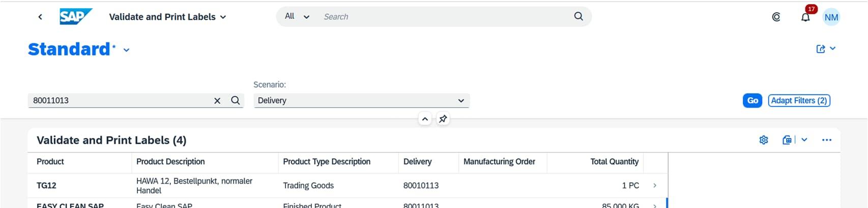Open the All search scope dropdown

tap(297, 16)
